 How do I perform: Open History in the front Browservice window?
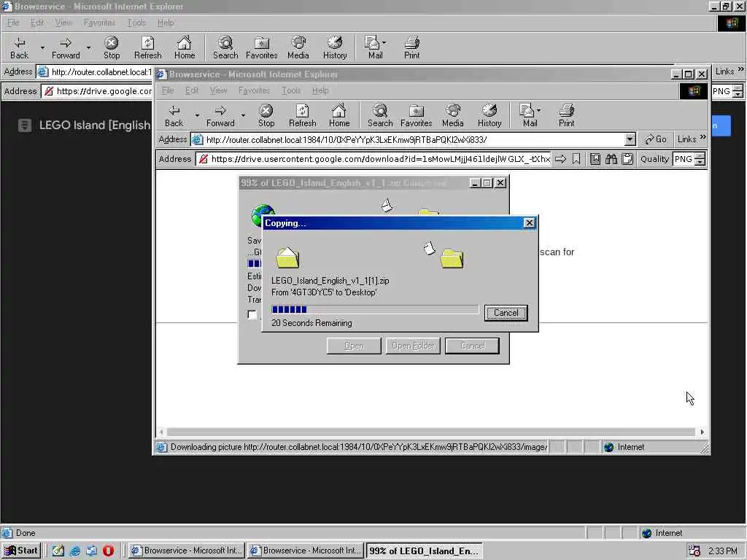pyautogui.click(x=489, y=116)
